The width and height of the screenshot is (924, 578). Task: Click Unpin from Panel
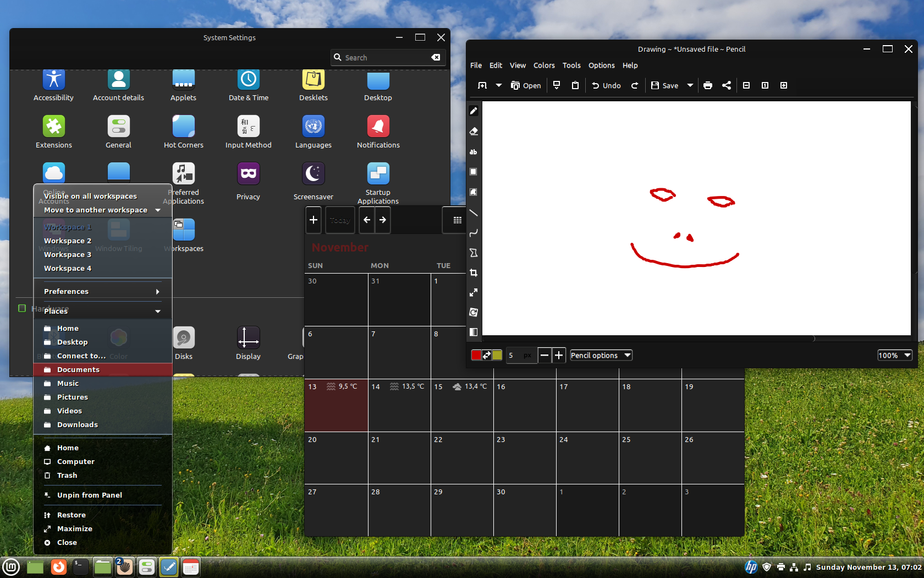pyautogui.click(x=103, y=495)
